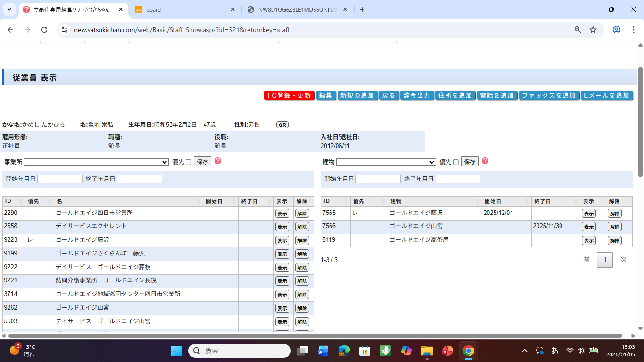644x362 pixels.
Task: Open Chrome profile icon
Action: coord(616,30)
